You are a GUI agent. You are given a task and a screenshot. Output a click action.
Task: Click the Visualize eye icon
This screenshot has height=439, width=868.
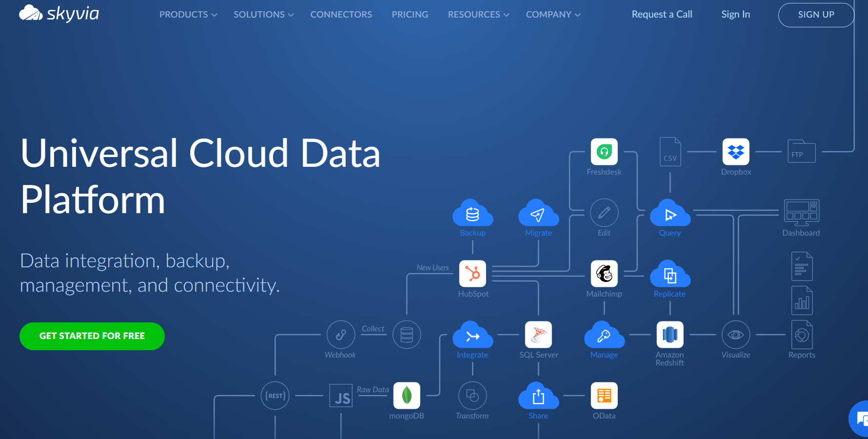pos(736,335)
